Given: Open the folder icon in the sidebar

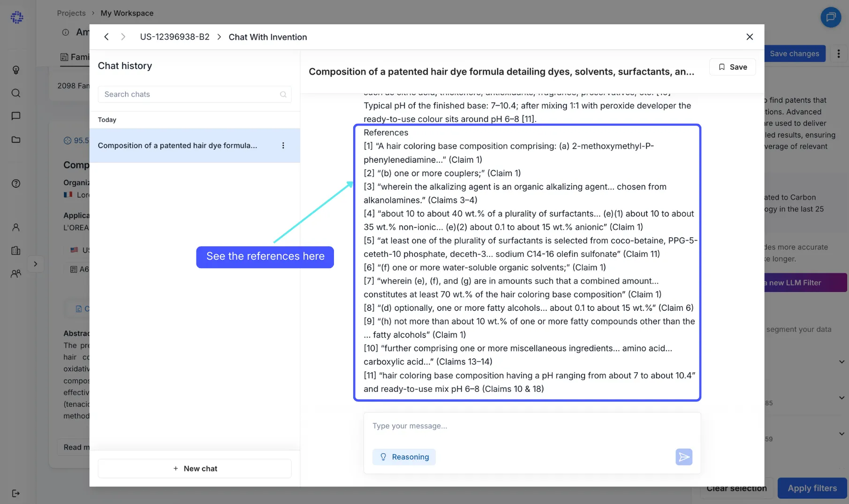Looking at the screenshot, I should [x=16, y=139].
